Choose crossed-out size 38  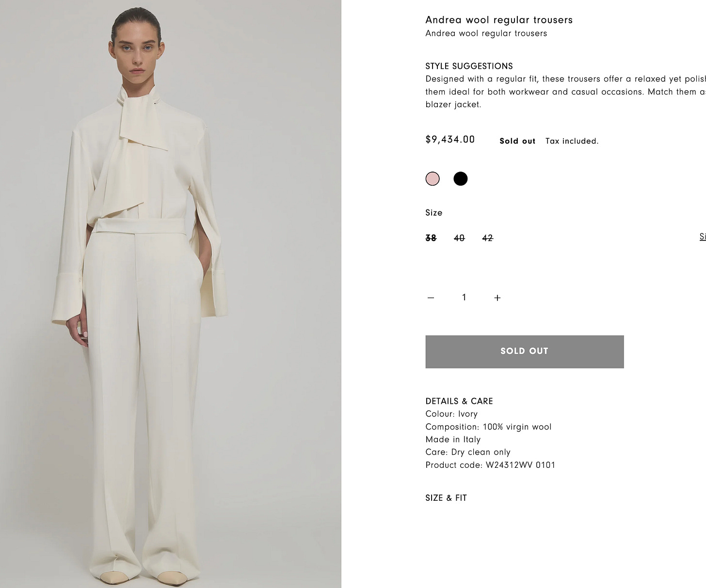click(x=431, y=238)
